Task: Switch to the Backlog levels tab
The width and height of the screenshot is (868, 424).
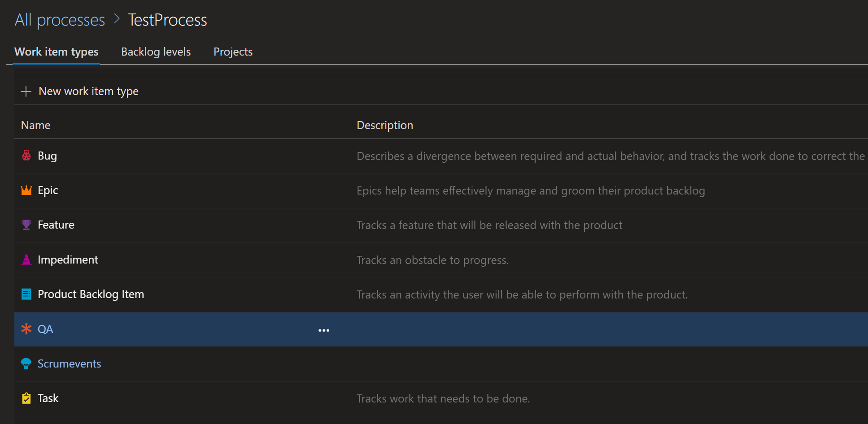Action: point(156,52)
